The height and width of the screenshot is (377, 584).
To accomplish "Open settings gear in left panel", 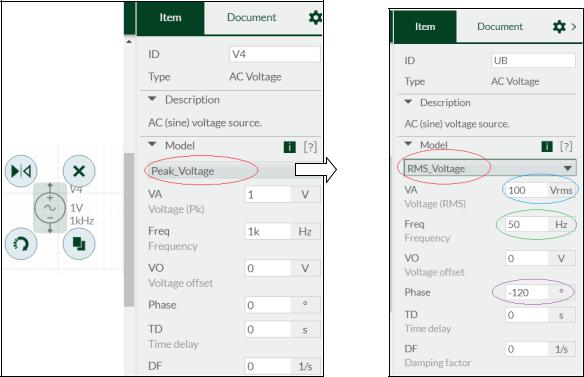I will pos(315,18).
